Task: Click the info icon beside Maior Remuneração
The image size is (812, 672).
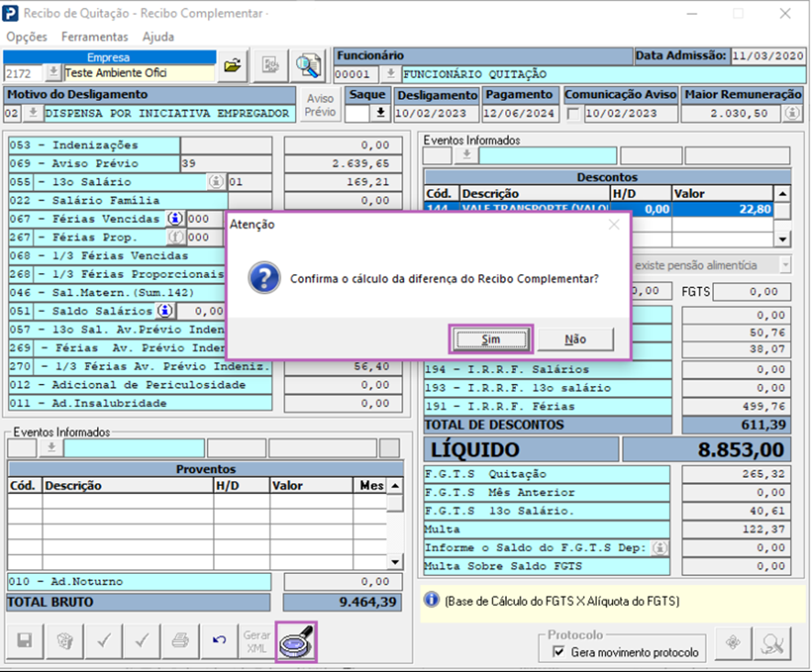Action: point(793,114)
